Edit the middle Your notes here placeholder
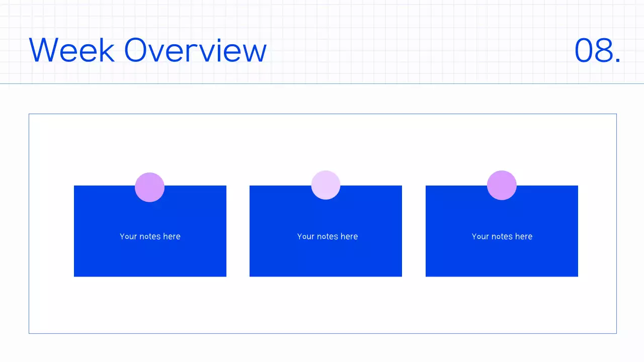The height and width of the screenshot is (362, 644). [328, 236]
